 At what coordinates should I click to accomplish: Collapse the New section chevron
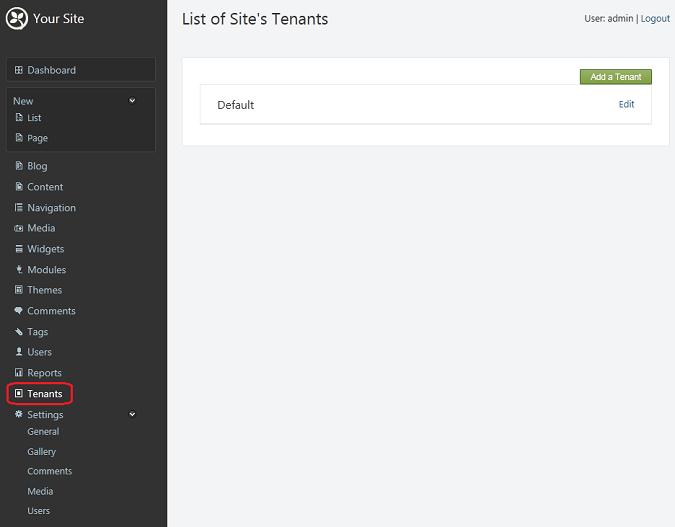click(132, 100)
